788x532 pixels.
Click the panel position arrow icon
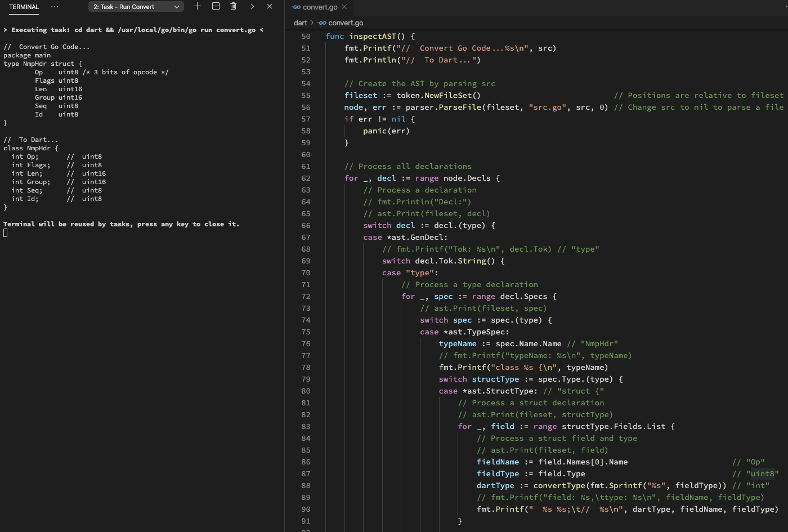pos(252,6)
